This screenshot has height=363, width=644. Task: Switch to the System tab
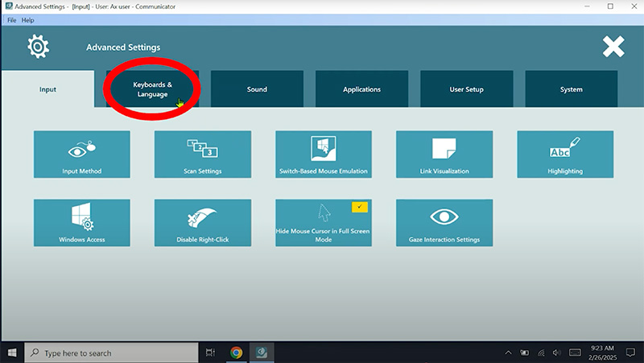(x=571, y=89)
